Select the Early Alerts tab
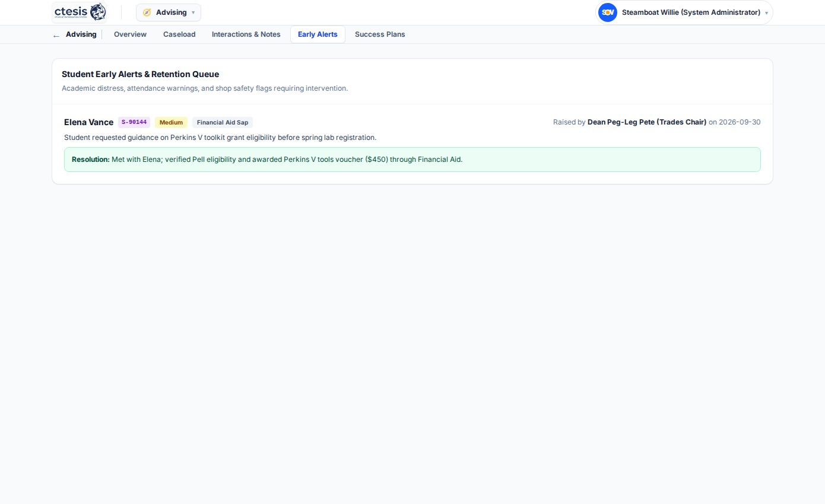 318,34
